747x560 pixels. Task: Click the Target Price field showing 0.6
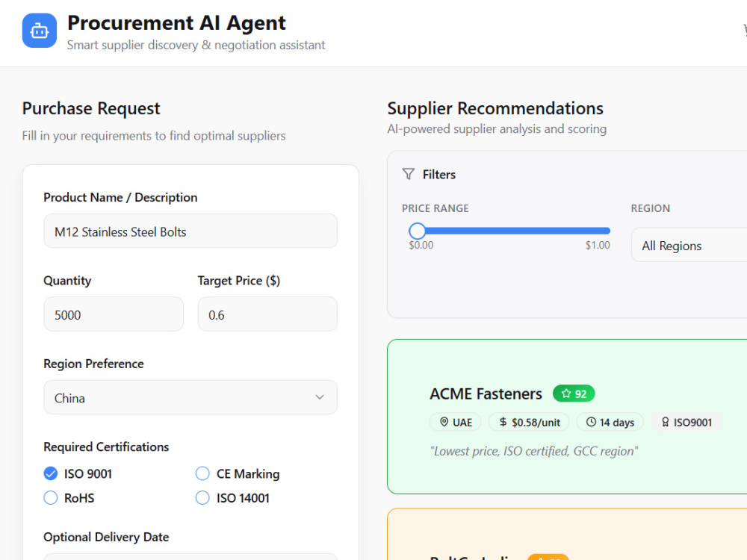tap(267, 314)
